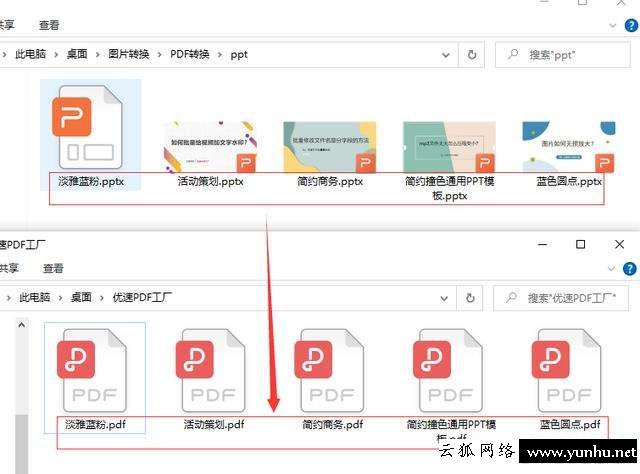Go to 桌面 in 优速PDF工厂 window breadcrumb
640x474 pixels.
[x=81, y=297]
